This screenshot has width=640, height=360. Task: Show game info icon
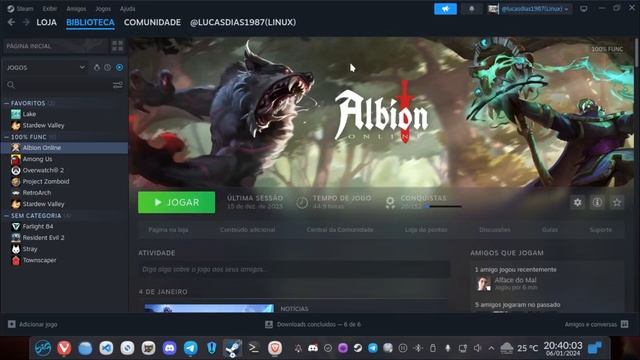pos(597,202)
